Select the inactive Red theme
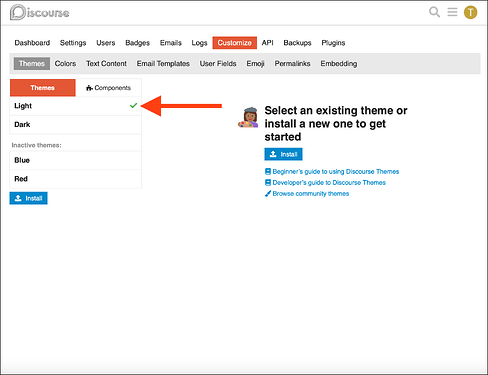This screenshot has height=375, width=488. 76,179
